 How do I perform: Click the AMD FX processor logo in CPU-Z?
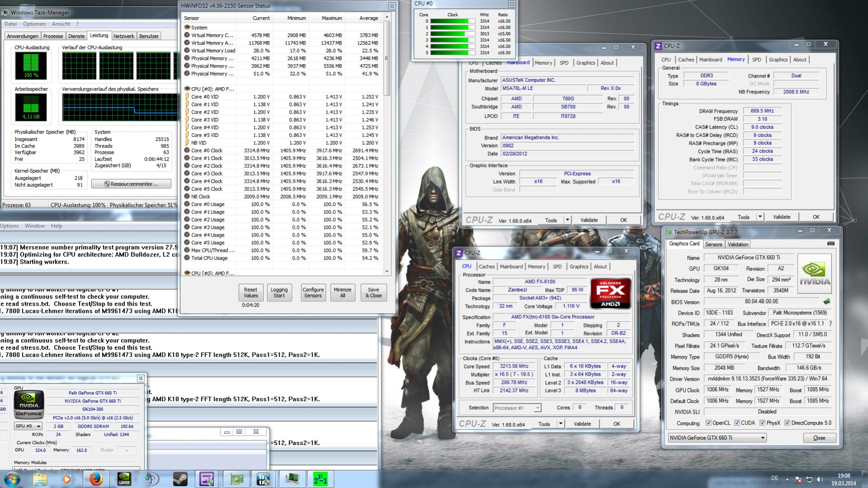(610, 294)
